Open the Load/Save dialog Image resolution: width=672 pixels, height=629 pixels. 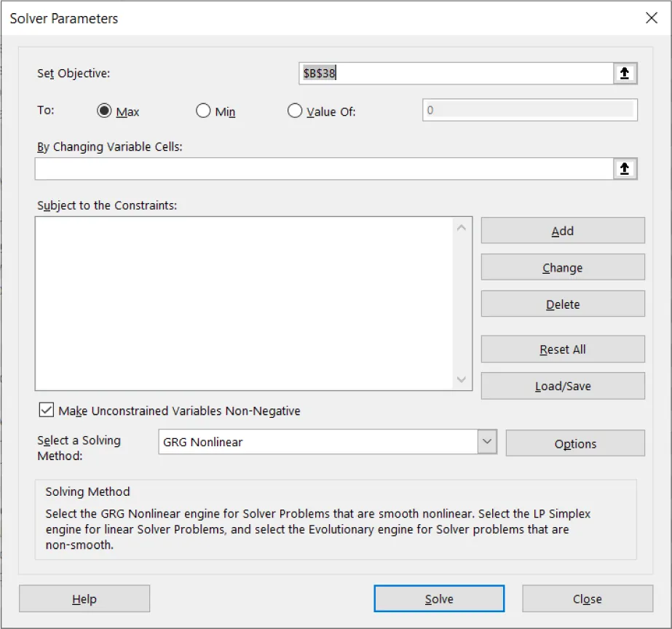[562, 386]
